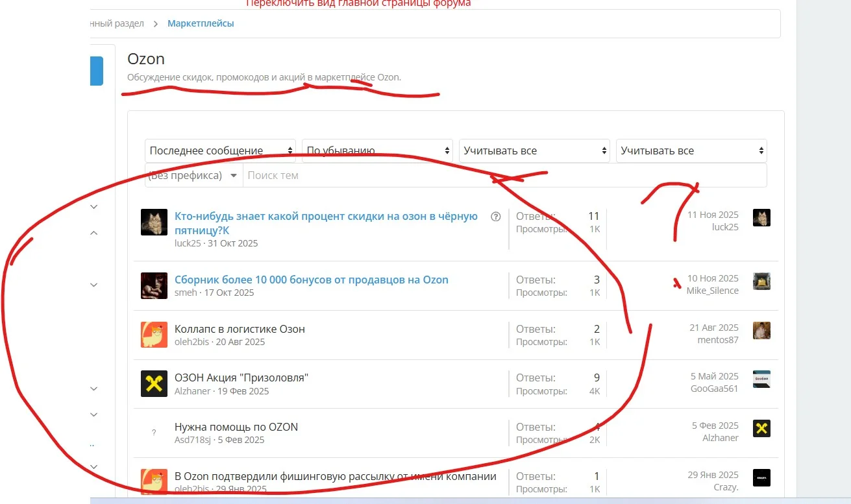
Task: Click mentos87's small avatar in the last post column
Action: click(x=761, y=330)
